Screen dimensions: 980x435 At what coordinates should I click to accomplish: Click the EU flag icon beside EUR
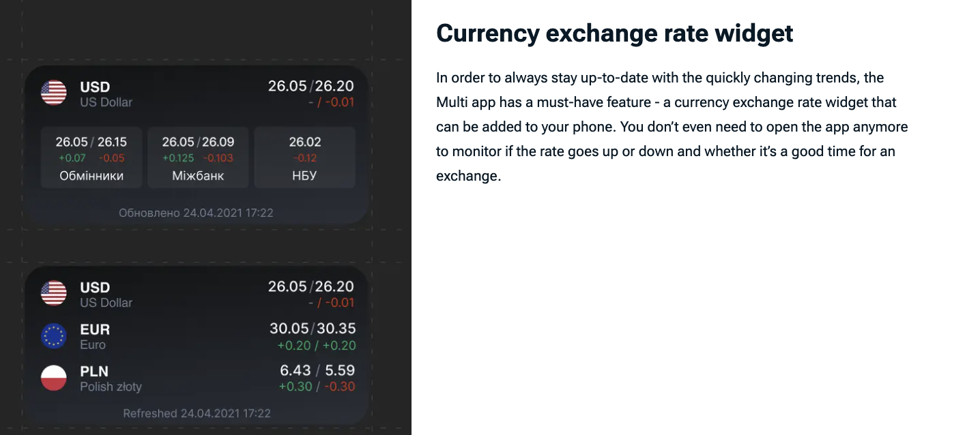(x=53, y=336)
